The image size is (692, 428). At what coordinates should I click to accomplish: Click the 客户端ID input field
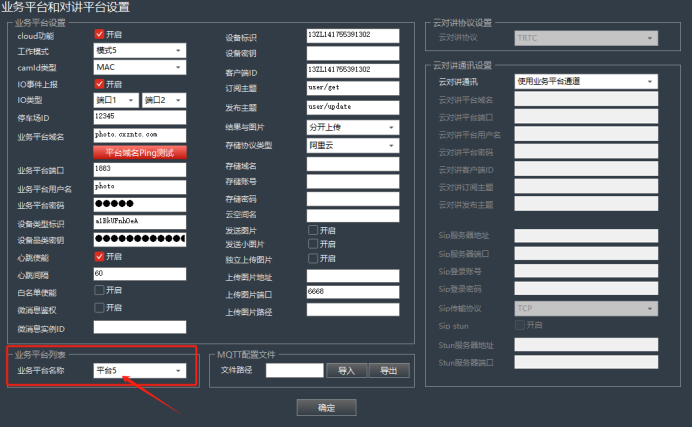click(x=353, y=71)
